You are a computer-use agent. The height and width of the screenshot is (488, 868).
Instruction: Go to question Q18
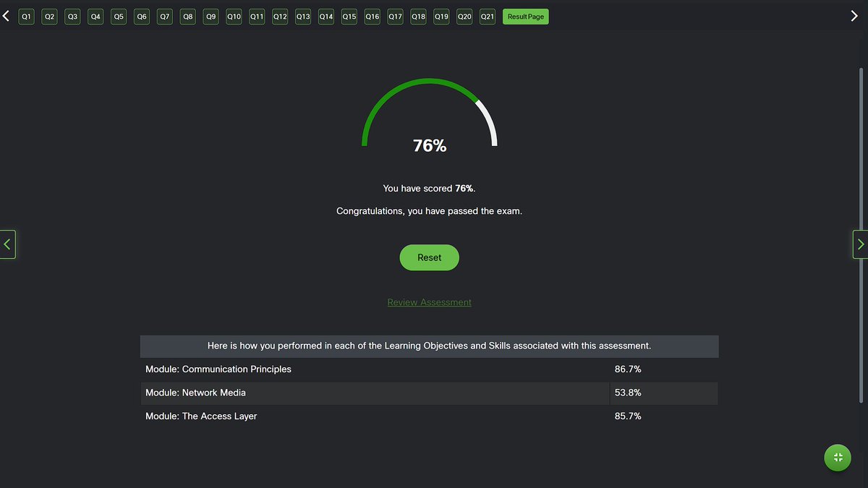click(x=418, y=16)
